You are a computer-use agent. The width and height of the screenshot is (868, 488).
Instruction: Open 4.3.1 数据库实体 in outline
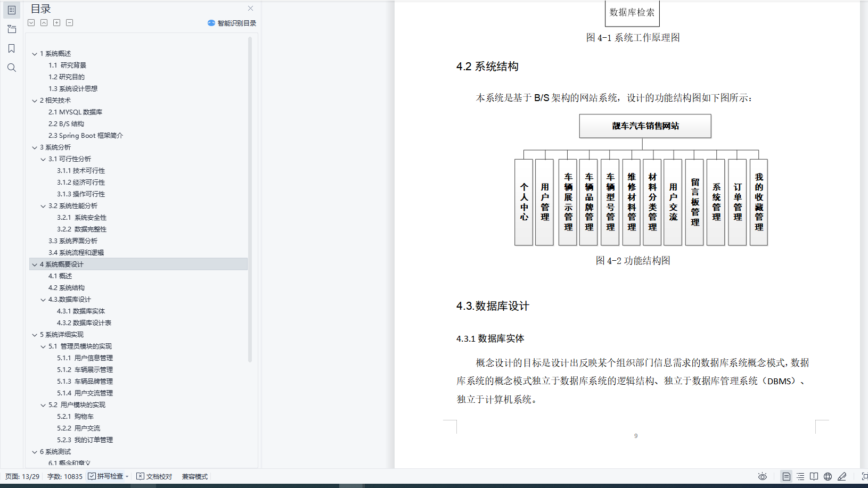coord(81,311)
